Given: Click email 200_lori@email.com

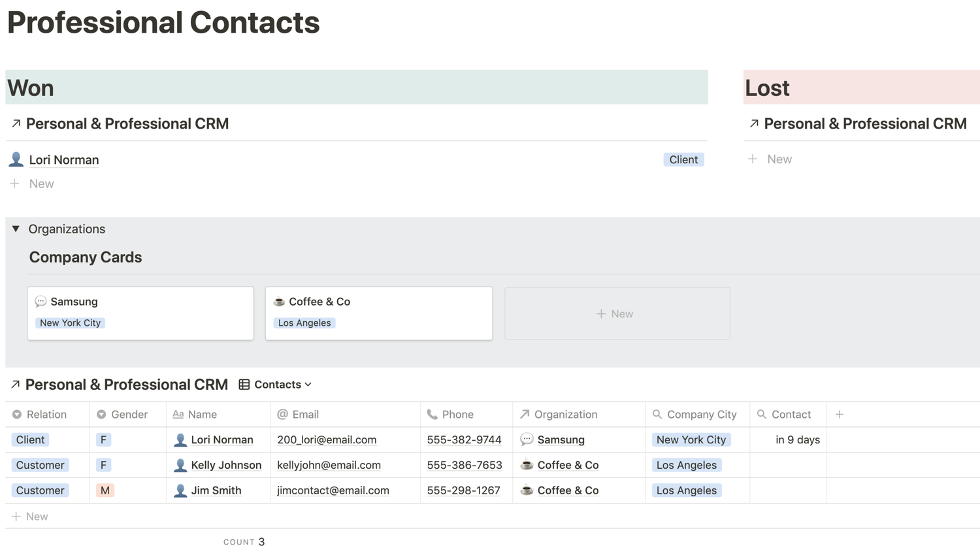Looking at the screenshot, I should pyautogui.click(x=327, y=440).
